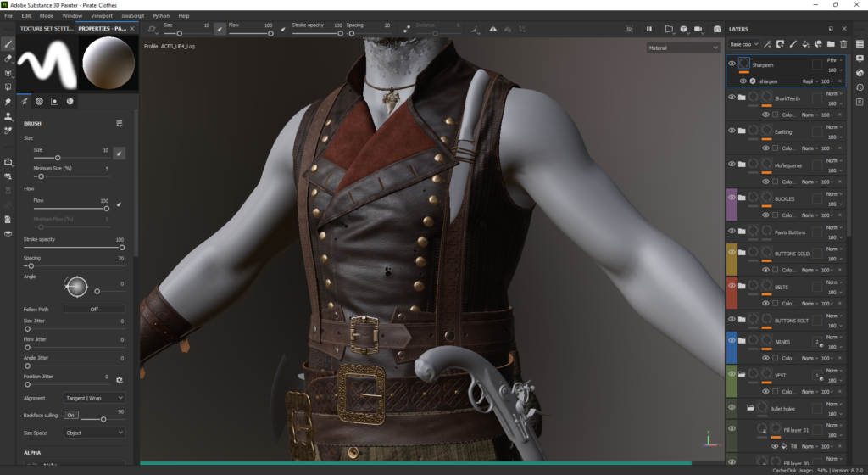Image resolution: width=868 pixels, height=475 pixels.
Task: Open the Alignment Tangent | Wrap dropdown
Action: click(x=94, y=398)
